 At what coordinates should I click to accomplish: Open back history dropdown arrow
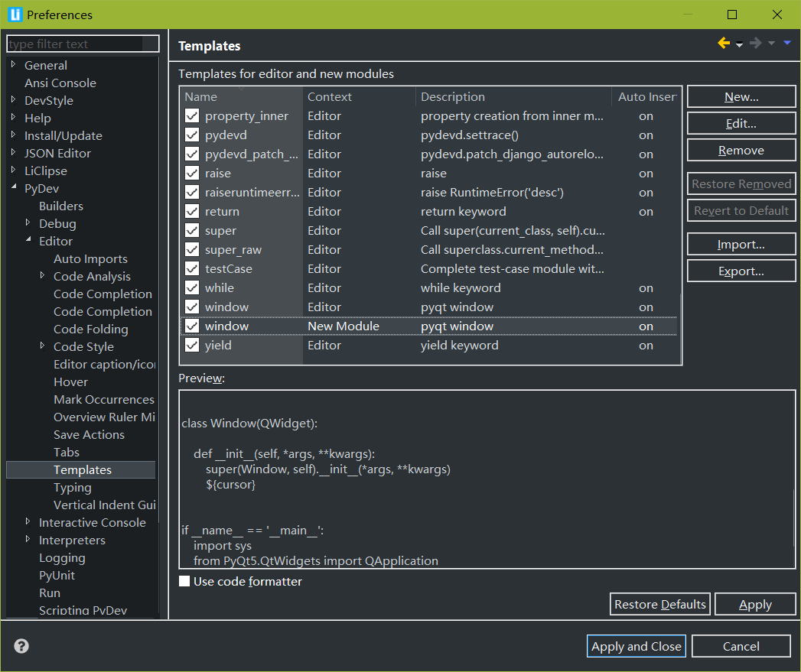click(739, 45)
